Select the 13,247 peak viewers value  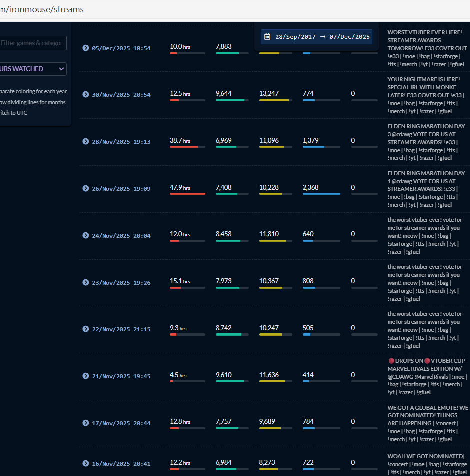point(269,94)
